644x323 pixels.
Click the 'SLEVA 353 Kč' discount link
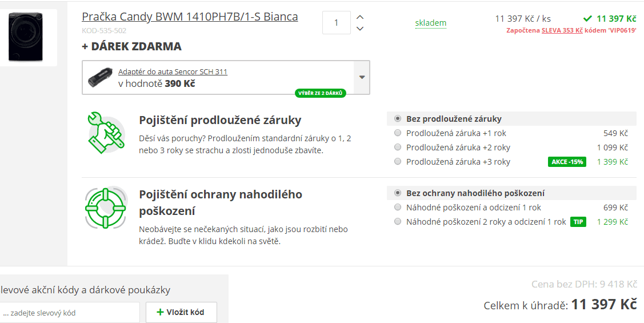(562, 30)
